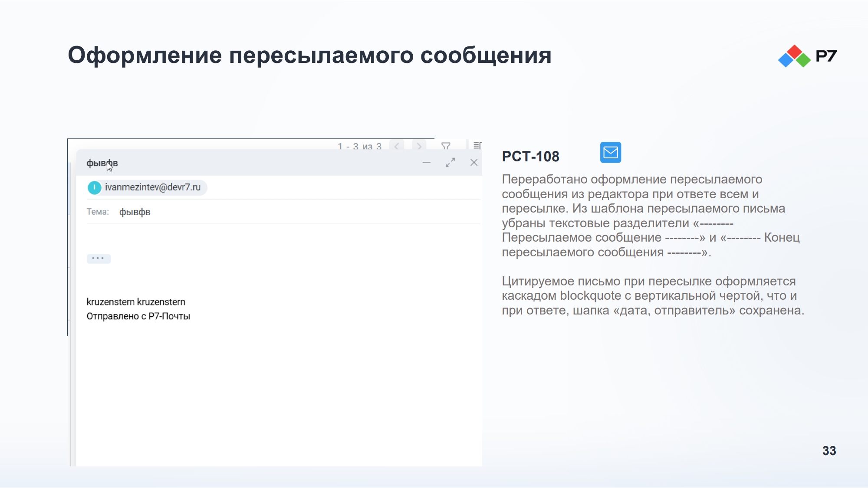Click the PCT-108 heading
Screen dimensions: 868x488
(531, 157)
